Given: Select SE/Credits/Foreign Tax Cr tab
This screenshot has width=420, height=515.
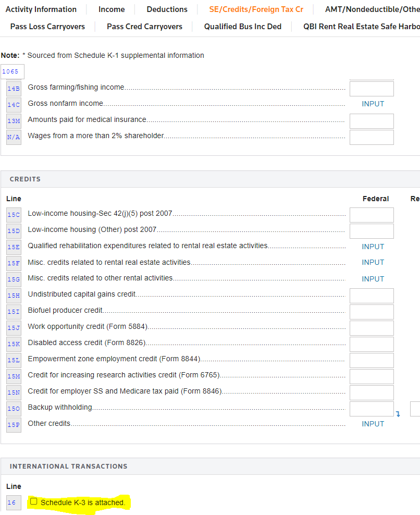Looking at the screenshot, I should point(256,9).
